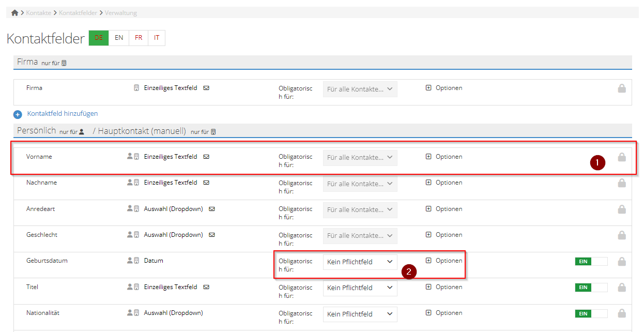Screen dimensions: 644x332
Task: Click the lock icon in Geburtsdatum row
Action: (622, 262)
